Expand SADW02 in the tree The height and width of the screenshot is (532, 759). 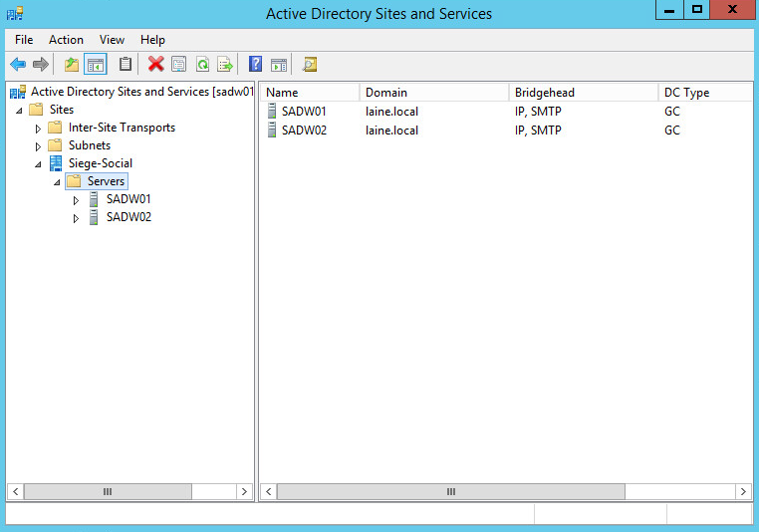tap(76, 218)
